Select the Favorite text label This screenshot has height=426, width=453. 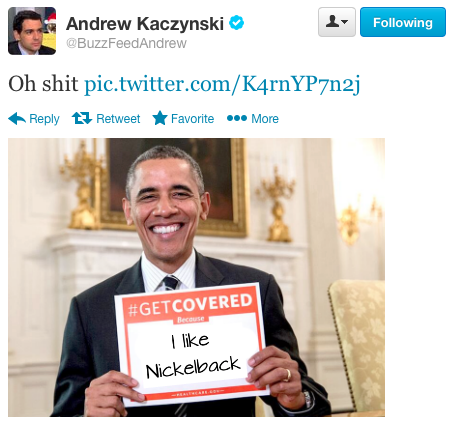(192, 118)
